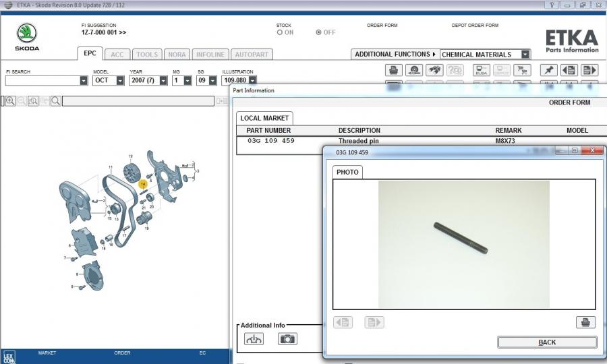Expand the CHEMICAL MATERIALS dropdown
This screenshot has width=607, height=364.
tap(525, 55)
